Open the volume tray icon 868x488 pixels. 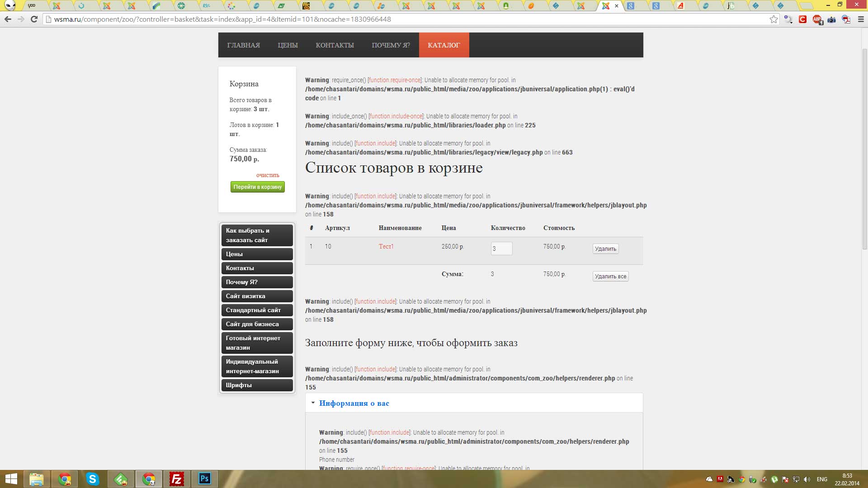point(807,479)
